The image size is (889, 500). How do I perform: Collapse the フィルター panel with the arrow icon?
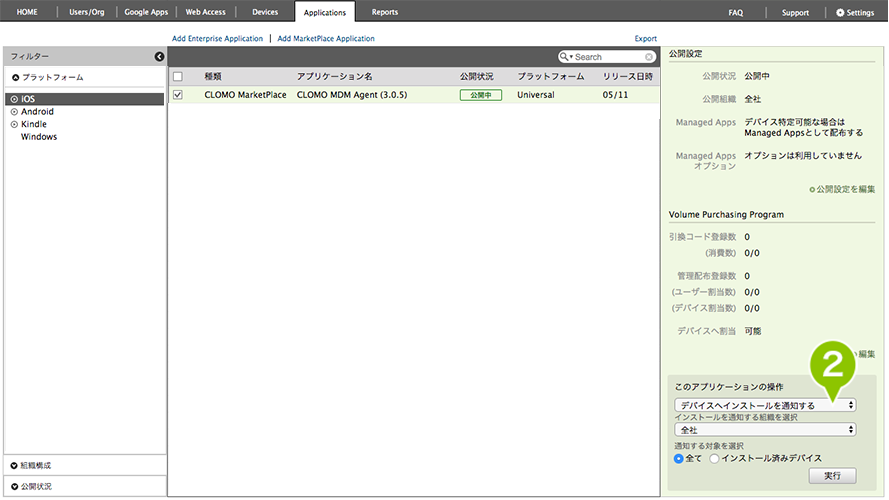click(x=158, y=57)
